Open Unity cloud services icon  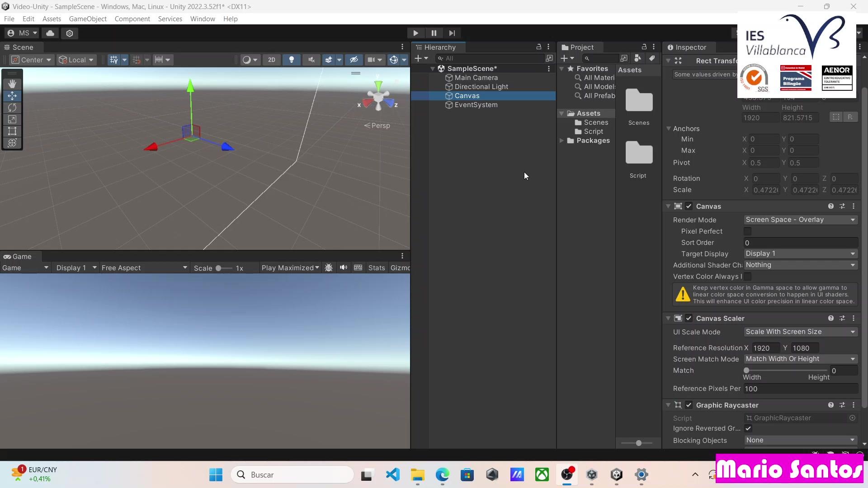[x=50, y=33]
